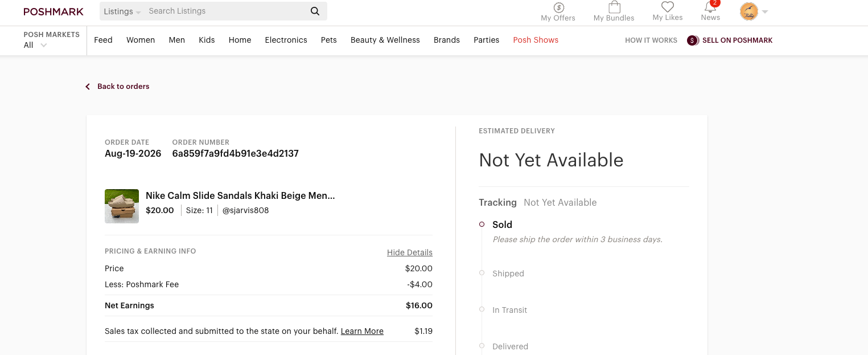Viewport: 868px width, 355px height.
Task: Click the Sell on Poshmark dollar icon
Action: (693, 40)
